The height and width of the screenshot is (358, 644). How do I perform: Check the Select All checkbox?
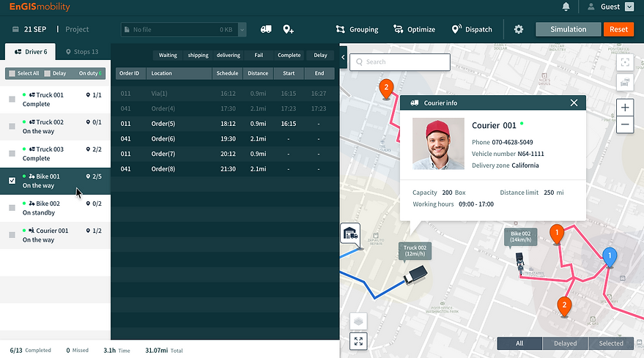(x=11, y=73)
